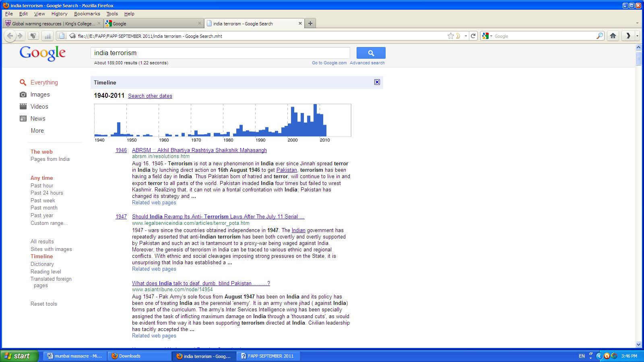
Task: Click Go to Google.com link
Action: pyautogui.click(x=329, y=63)
